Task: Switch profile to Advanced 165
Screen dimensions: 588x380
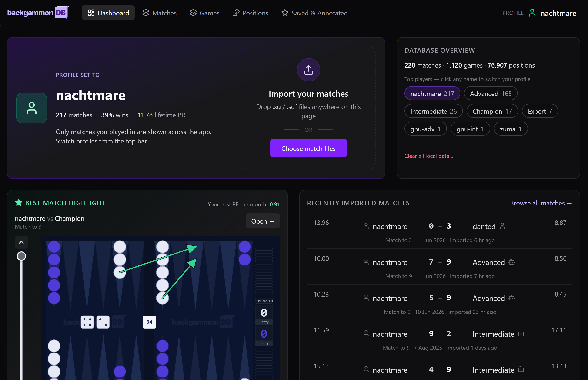Action: point(490,94)
